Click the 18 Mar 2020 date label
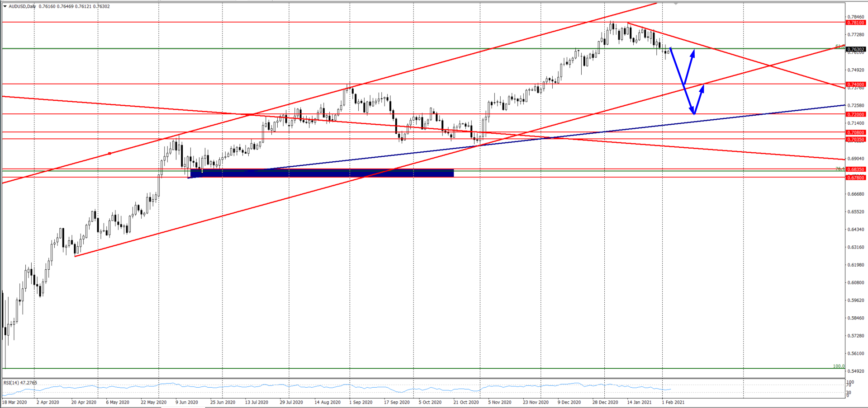The image size is (868, 408). (x=15, y=402)
